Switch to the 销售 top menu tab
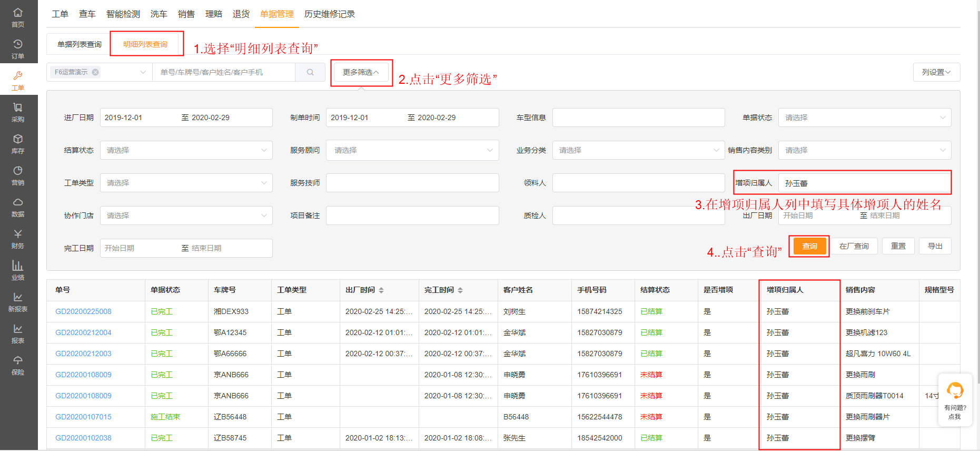The width and height of the screenshot is (980, 451). [186, 14]
